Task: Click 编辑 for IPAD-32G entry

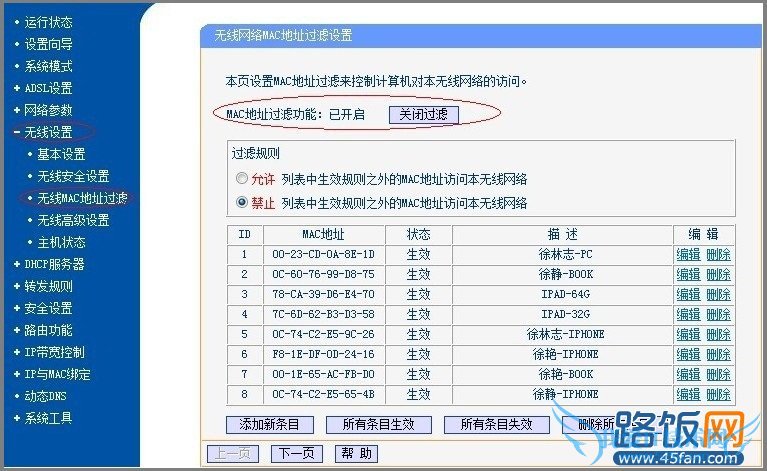Action: (688, 314)
